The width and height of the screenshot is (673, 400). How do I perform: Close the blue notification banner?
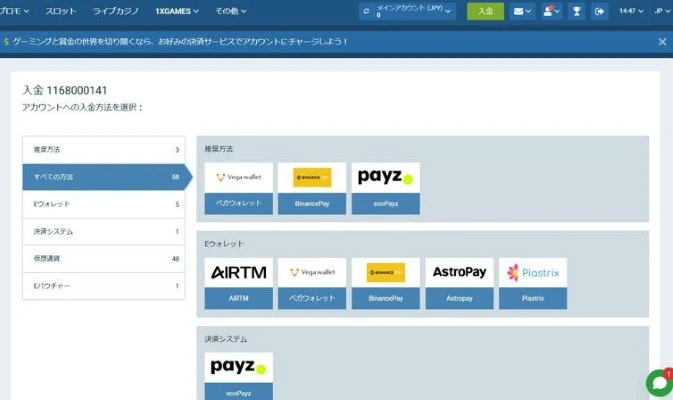(662, 42)
